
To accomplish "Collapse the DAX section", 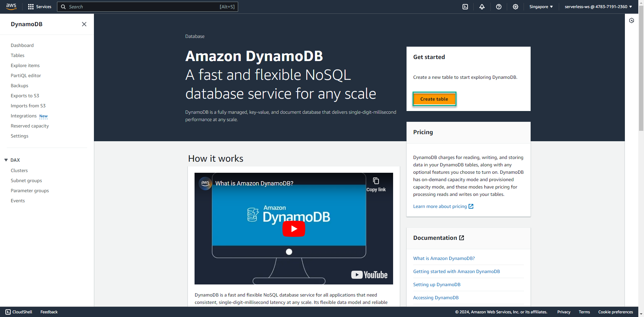I will (6, 160).
